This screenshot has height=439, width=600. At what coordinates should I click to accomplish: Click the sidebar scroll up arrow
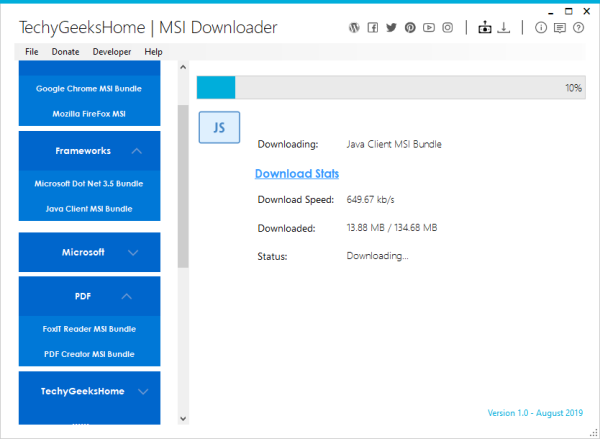coord(183,67)
